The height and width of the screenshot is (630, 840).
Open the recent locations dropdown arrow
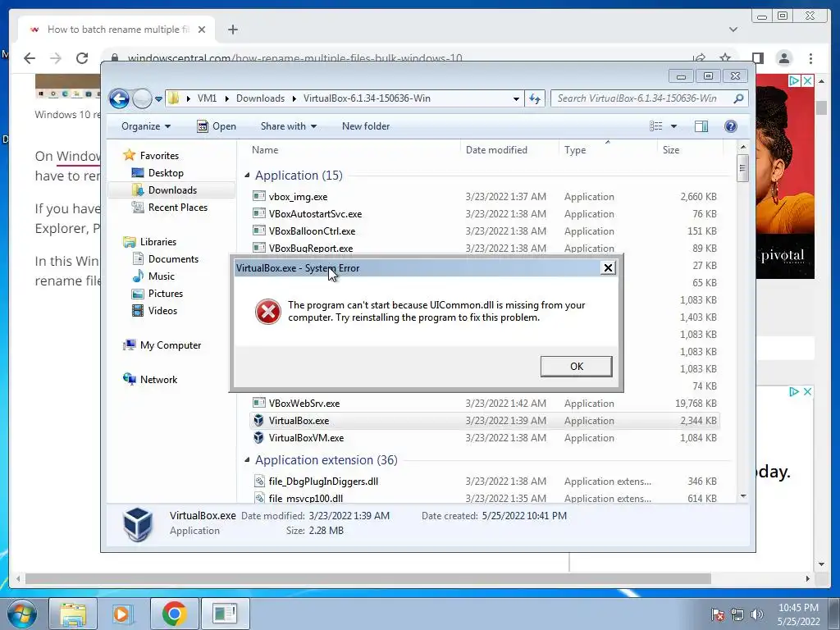[158, 99]
